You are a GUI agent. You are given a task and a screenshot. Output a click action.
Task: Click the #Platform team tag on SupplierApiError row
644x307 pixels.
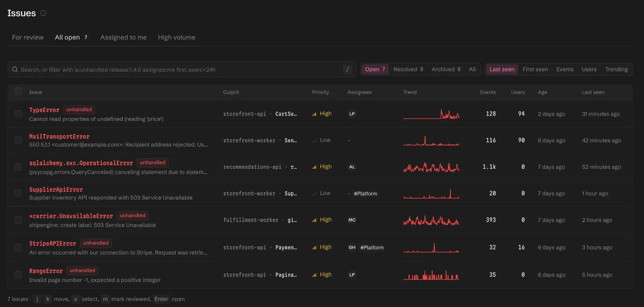click(365, 194)
